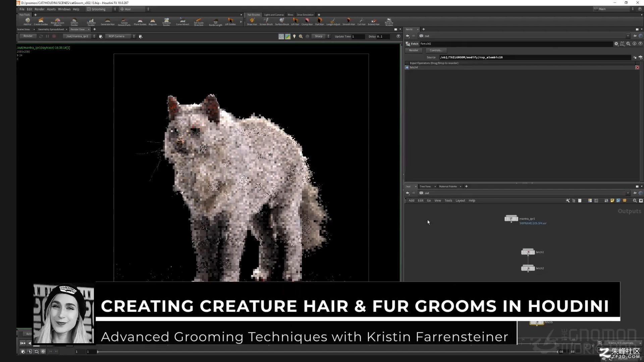This screenshot has width=644, height=362.
Task: Pause the render in Render View
Action: tap(47, 36)
